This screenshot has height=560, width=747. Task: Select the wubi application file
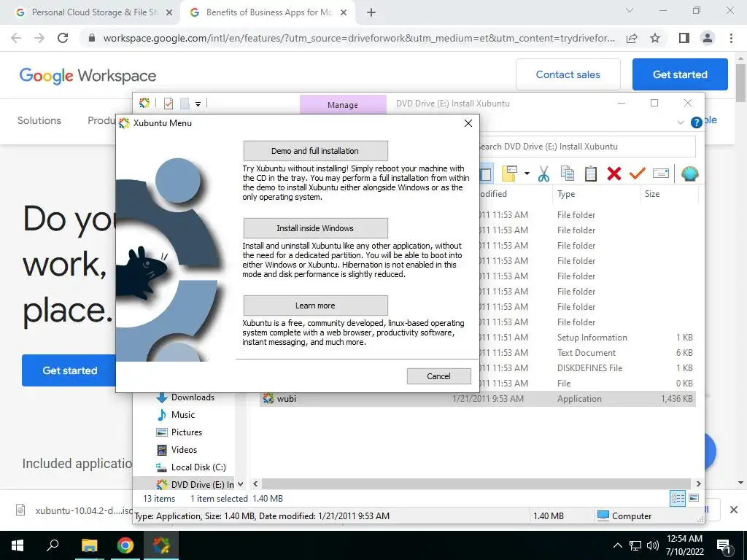[x=478, y=399]
